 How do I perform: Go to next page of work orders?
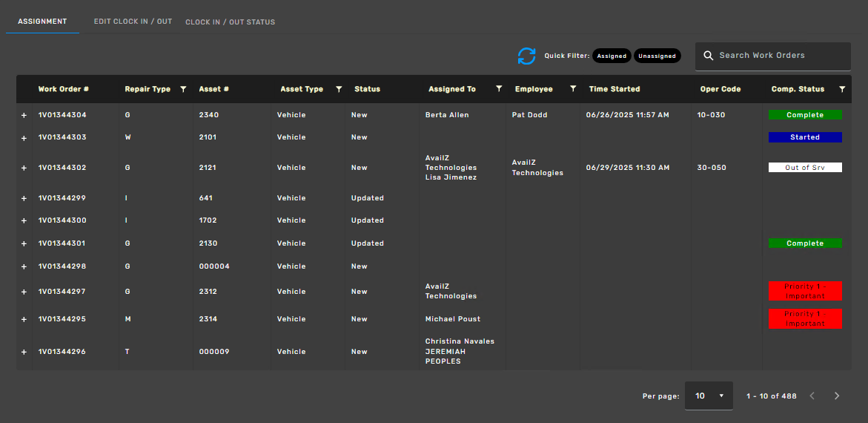click(837, 396)
